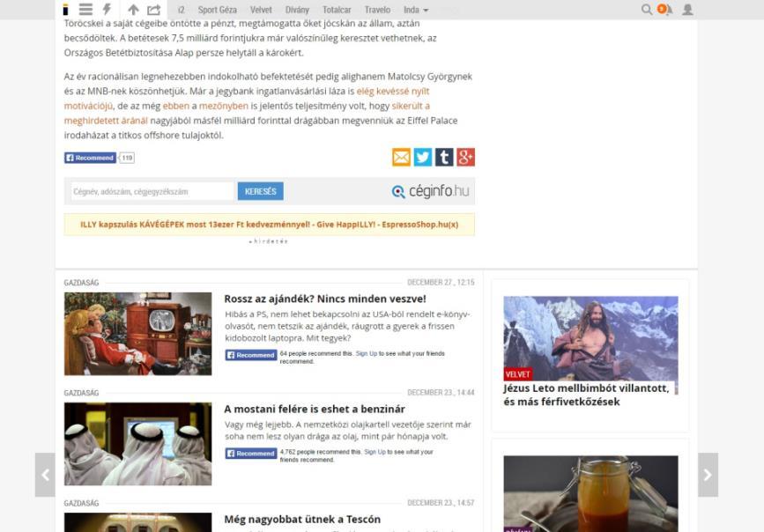Click the lightning bolt fresh news icon
The width and height of the screenshot is (764, 532).
pyautogui.click(x=108, y=10)
